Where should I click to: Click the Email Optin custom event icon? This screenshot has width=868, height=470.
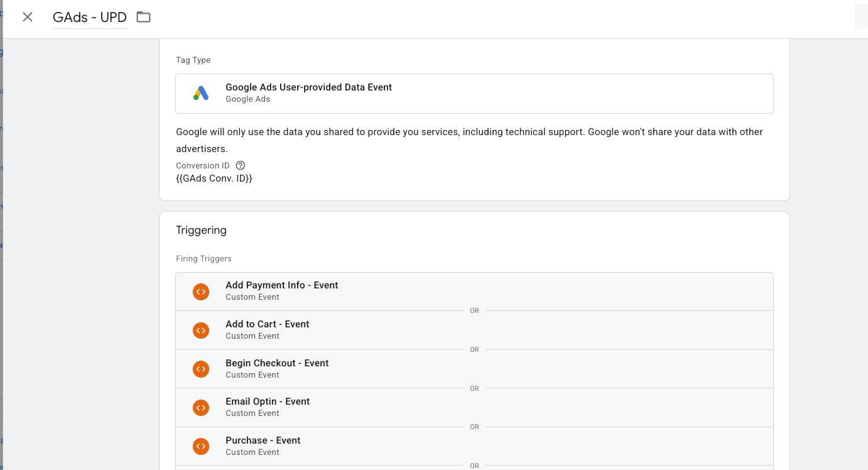click(x=201, y=407)
